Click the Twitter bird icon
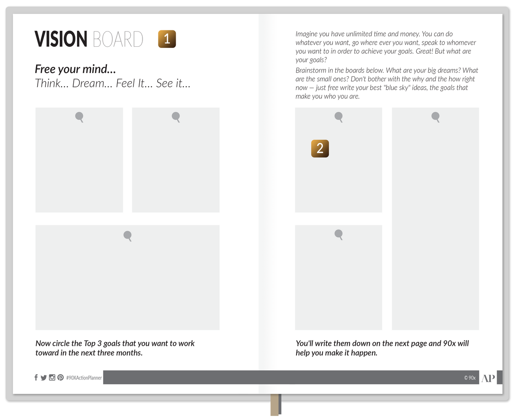Viewport: 518px width, 420px height. click(x=44, y=378)
